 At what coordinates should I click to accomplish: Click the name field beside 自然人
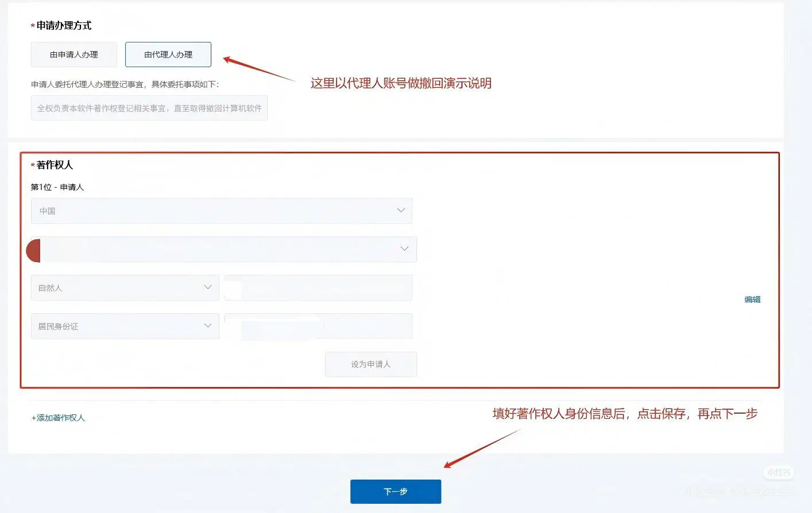(x=318, y=287)
